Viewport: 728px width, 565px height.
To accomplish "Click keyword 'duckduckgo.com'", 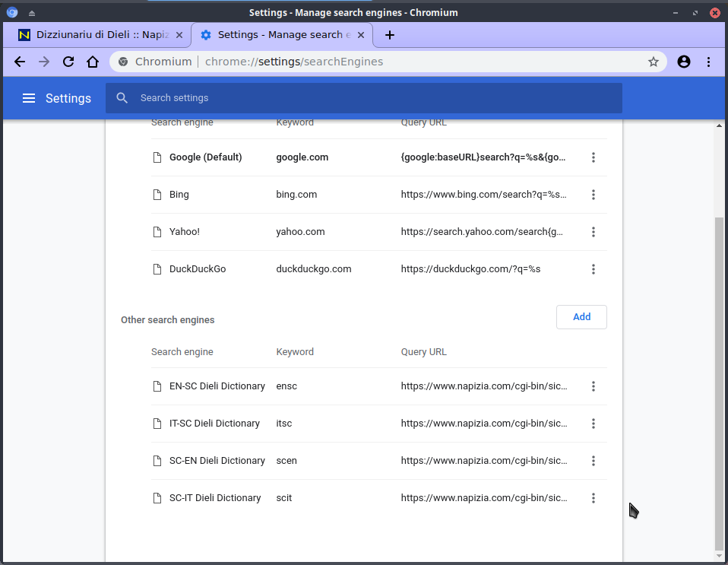I will click(314, 269).
